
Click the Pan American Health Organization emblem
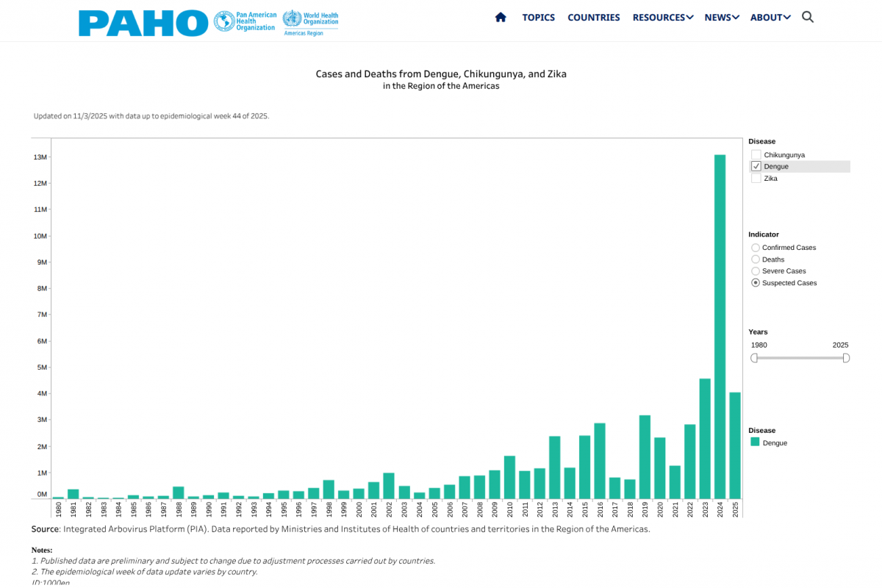223,21
